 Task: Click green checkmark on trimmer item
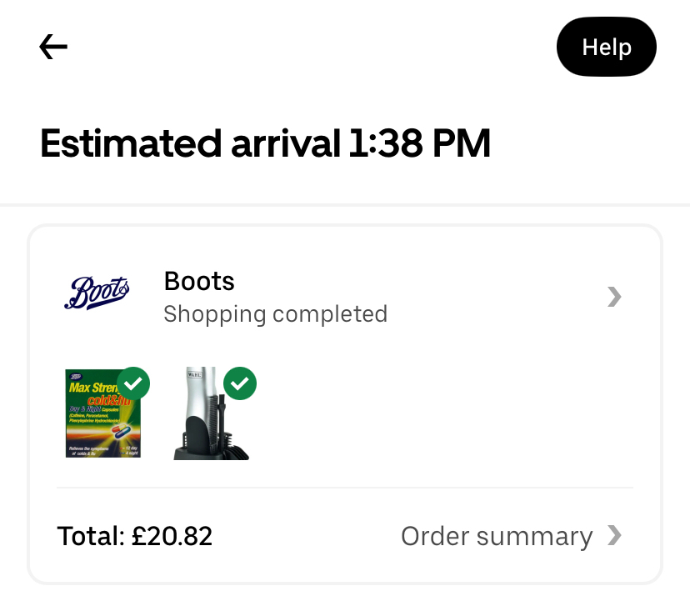tap(240, 383)
